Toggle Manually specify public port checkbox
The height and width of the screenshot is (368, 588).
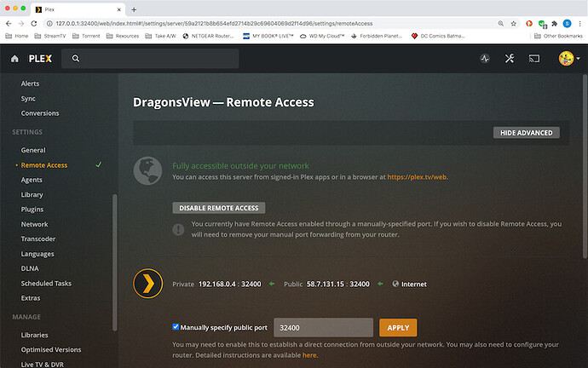[176, 327]
